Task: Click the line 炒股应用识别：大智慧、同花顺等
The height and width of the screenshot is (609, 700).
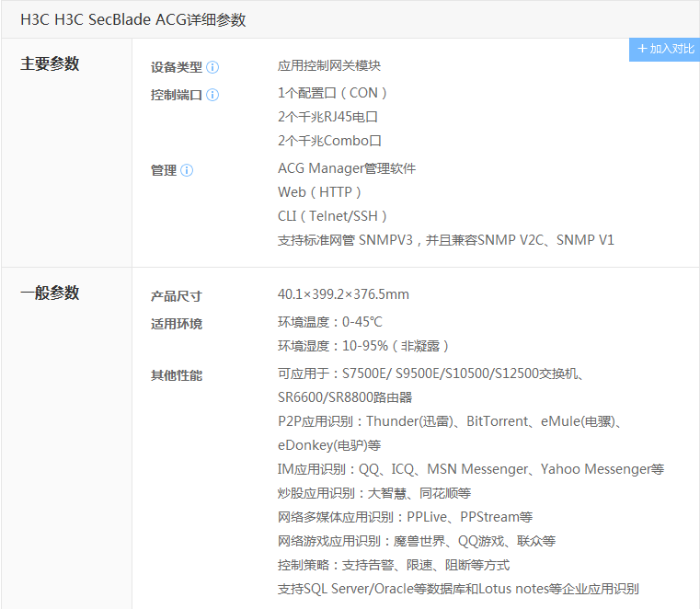Action: 374,494
